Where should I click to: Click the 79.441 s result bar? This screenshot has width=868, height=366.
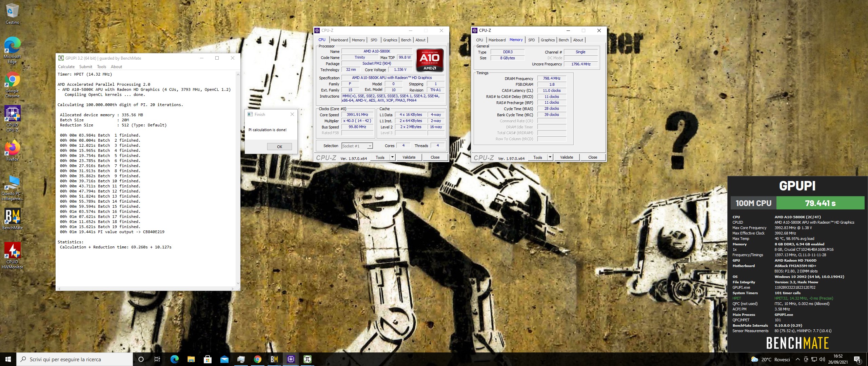pyautogui.click(x=820, y=203)
